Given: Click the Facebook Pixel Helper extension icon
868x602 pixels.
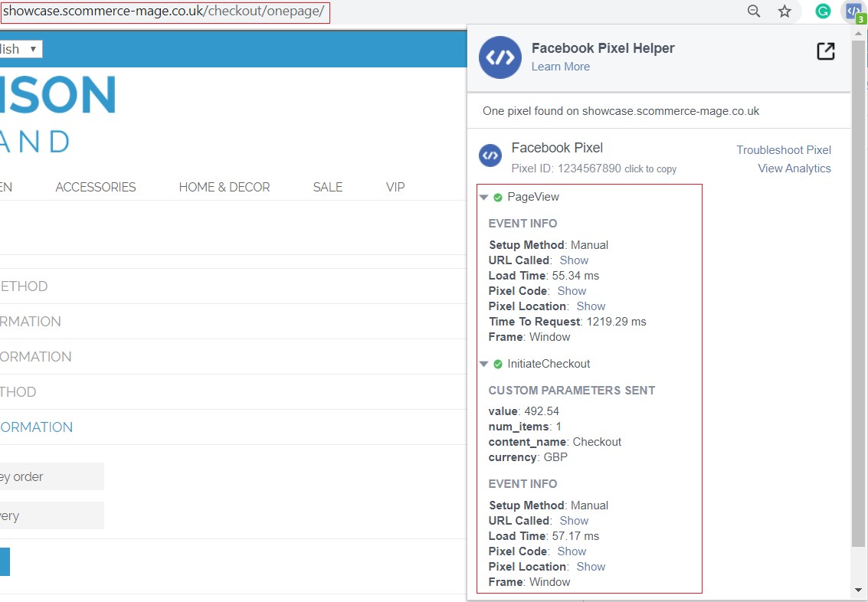Looking at the screenshot, I should tap(853, 11).
